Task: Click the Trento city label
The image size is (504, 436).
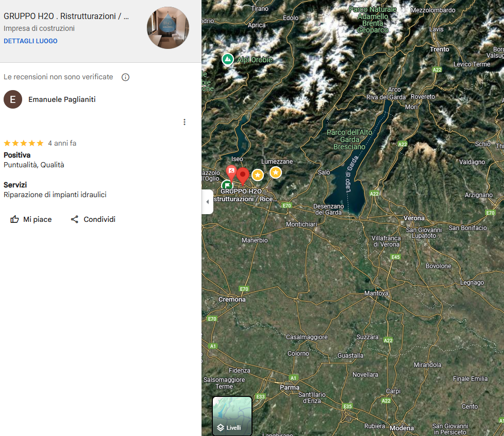Action: [440, 49]
